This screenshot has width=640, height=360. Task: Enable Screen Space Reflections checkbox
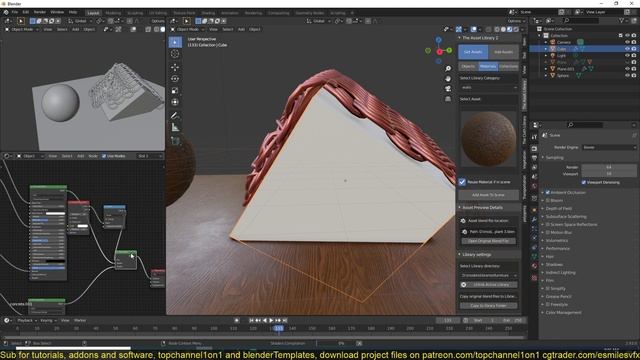pyautogui.click(x=548, y=224)
